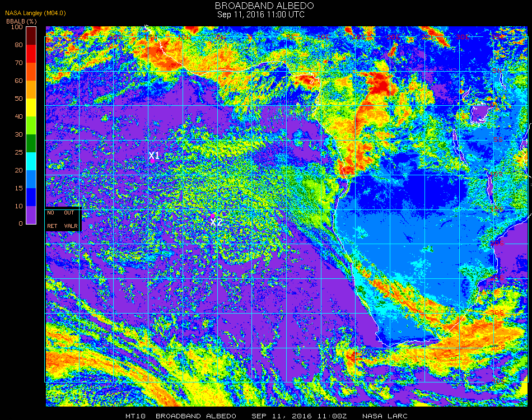Image resolution: width=532 pixels, height=420 pixels.
Task: Click the '30E' longitude label
Action: point(463,37)
